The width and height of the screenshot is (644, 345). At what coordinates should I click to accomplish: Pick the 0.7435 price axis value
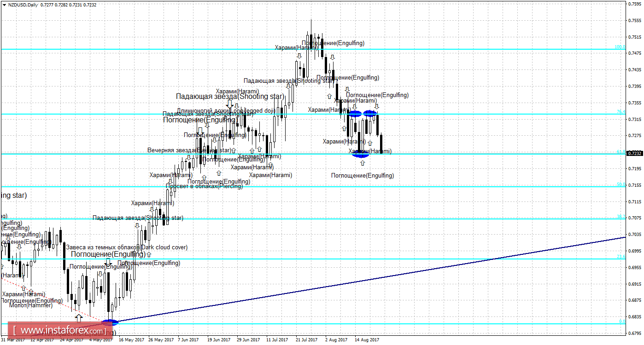pos(634,70)
